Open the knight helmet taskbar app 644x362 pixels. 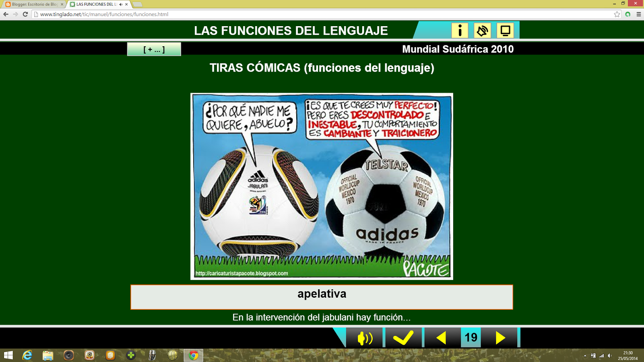coord(152,355)
